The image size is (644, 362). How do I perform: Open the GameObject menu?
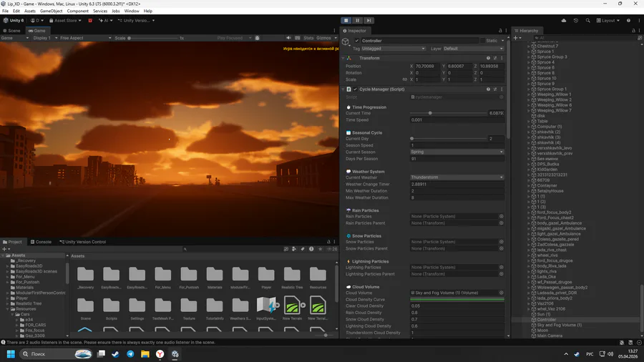(x=51, y=11)
